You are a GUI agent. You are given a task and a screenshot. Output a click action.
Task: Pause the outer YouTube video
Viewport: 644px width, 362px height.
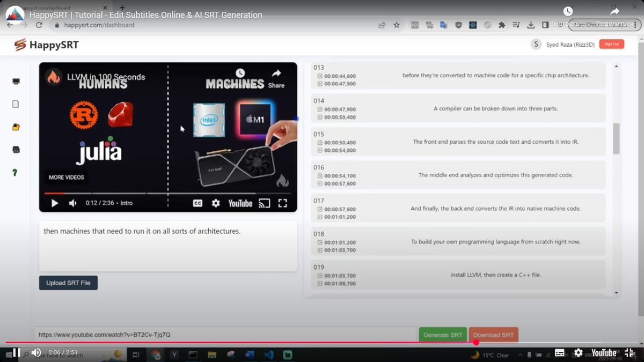coord(17,352)
